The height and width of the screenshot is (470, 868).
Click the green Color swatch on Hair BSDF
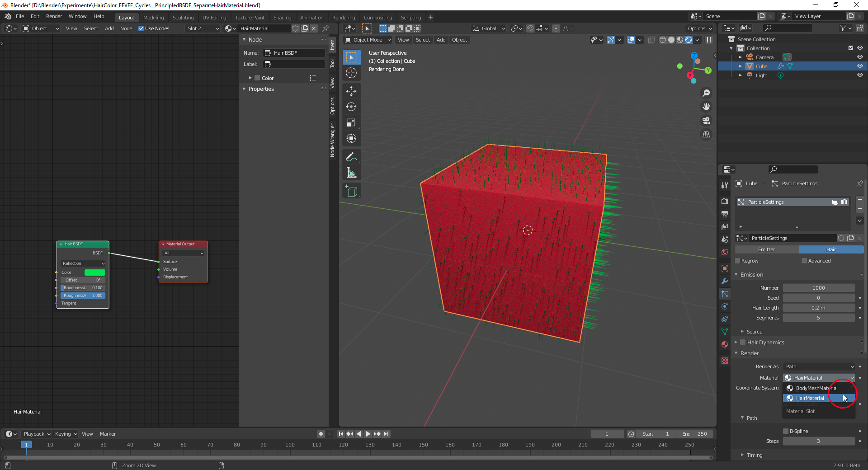(x=95, y=273)
